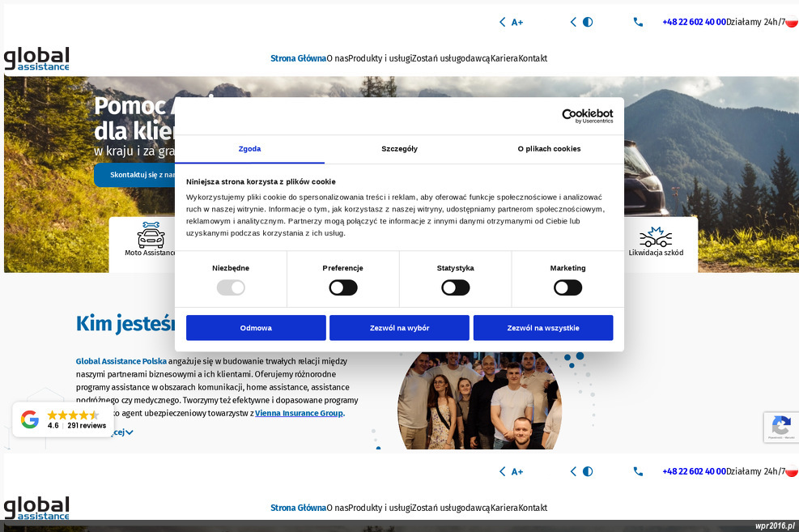This screenshot has width=799, height=532.
Task: Click the contrast half-circle icon
Action: [588, 22]
